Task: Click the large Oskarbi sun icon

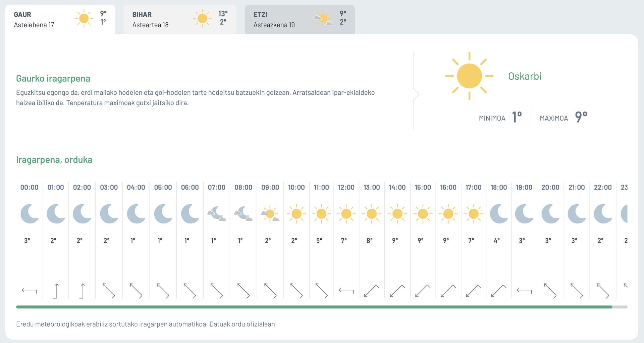Action: [x=469, y=76]
